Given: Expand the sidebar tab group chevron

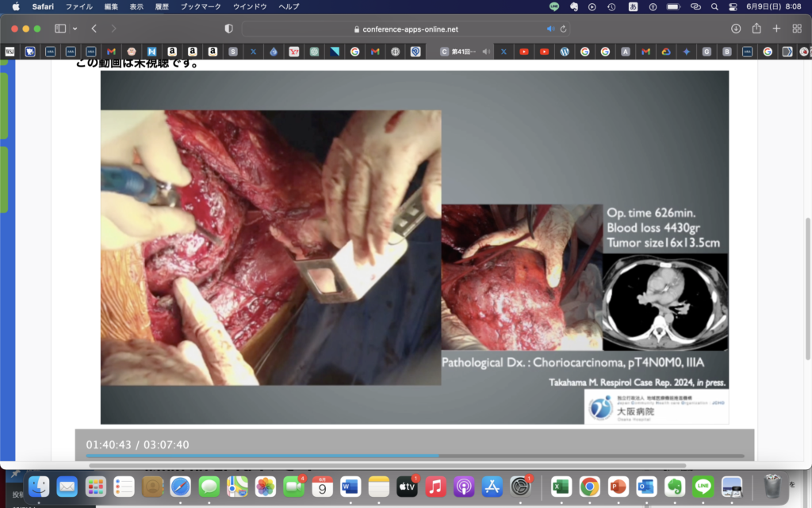Looking at the screenshot, I should [x=75, y=29].
